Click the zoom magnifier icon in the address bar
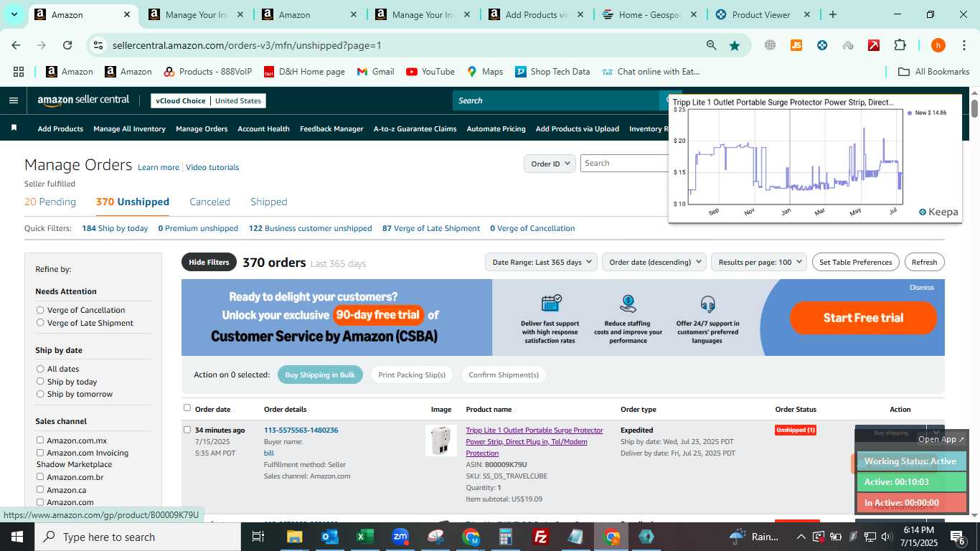Image resolution: width=980 pixels, height=551 pixels. tap(711, 45)
